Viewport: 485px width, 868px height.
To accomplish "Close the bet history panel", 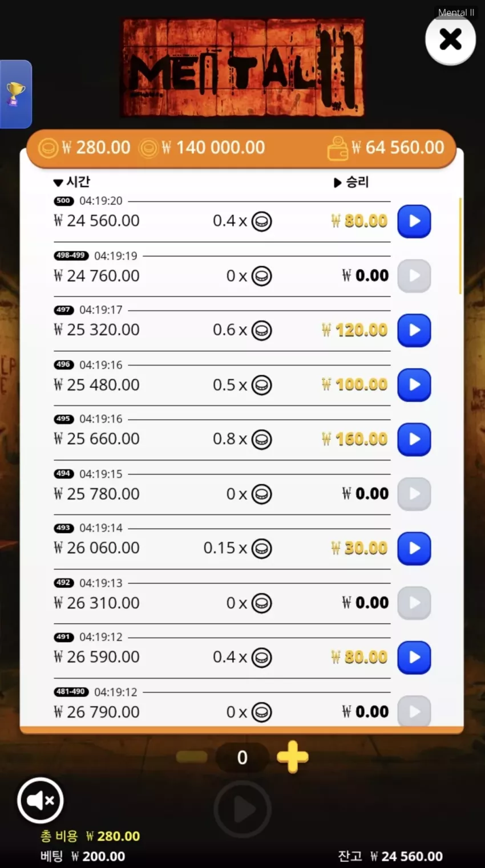I will [450, 39].
